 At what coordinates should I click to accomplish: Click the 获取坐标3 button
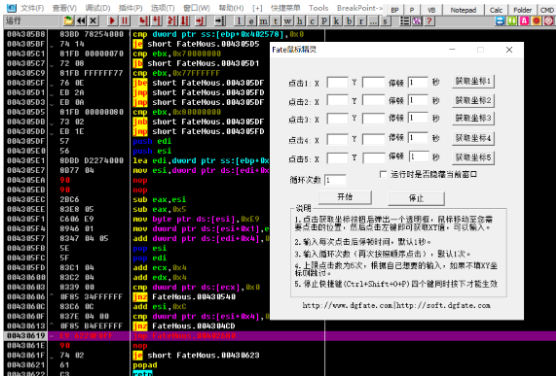(473, 118)
